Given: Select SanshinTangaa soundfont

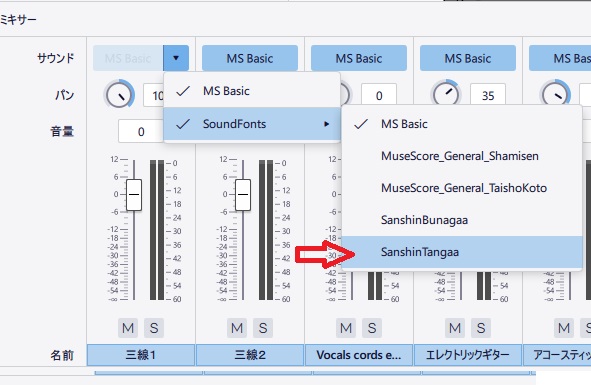Looking at the screenshot, I should coord(462,252).
